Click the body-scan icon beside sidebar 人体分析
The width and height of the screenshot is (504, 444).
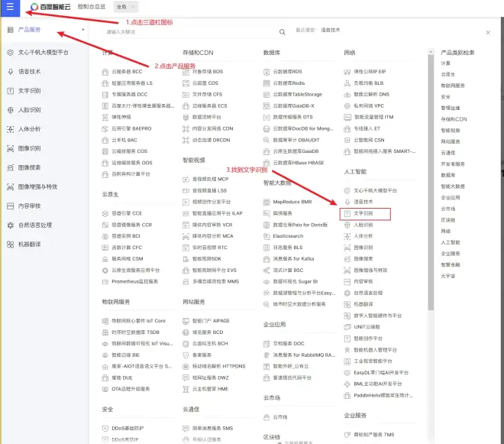(10, 129)
